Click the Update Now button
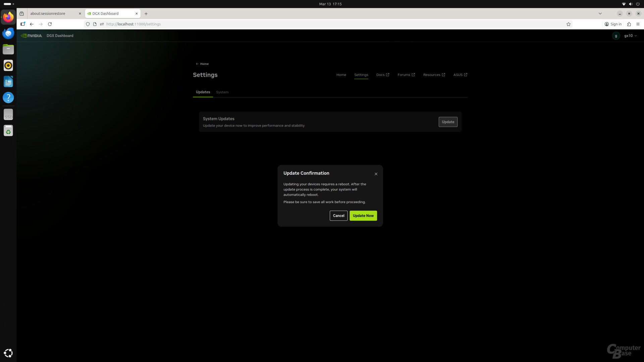This screenshot has width=644, height=362. pyautogui.click(x=363, y=216)
